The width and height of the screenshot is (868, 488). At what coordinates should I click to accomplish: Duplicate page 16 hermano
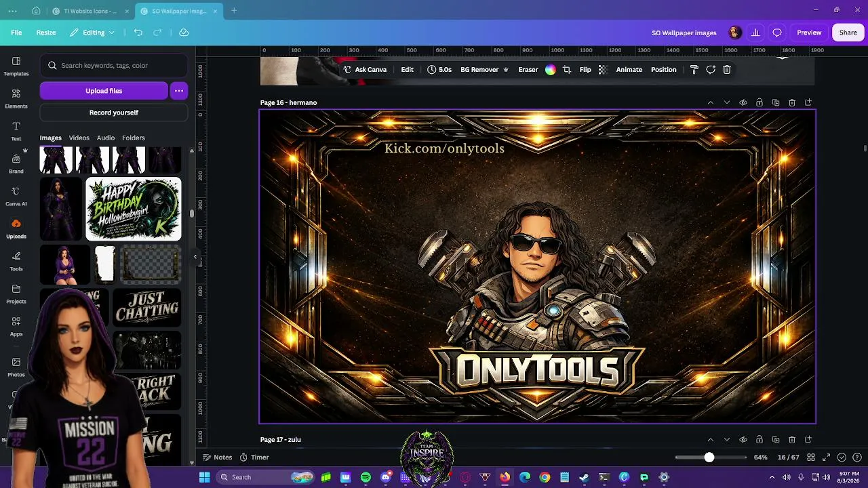tap(776, 102)
